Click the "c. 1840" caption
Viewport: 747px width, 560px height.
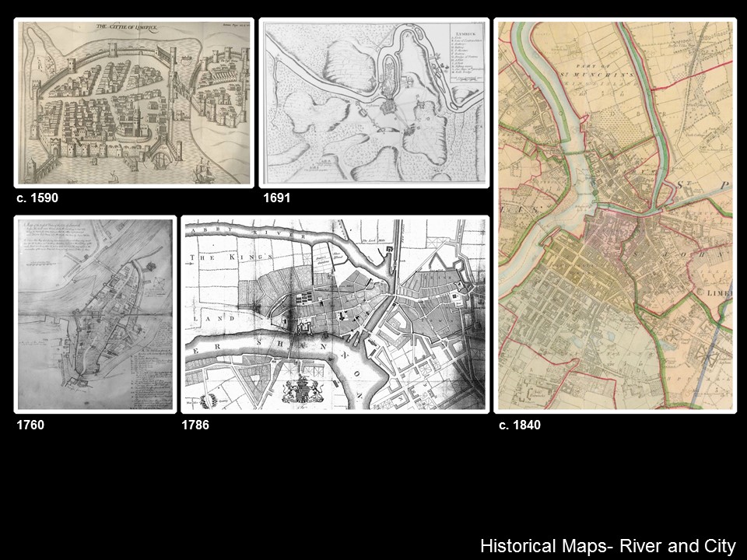point(520,425)
